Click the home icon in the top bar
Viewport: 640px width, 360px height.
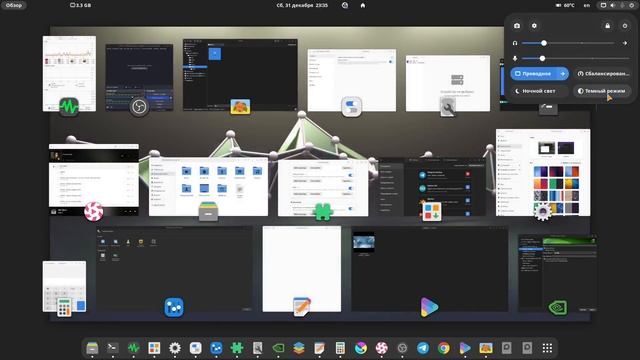[x=362, y=5]
